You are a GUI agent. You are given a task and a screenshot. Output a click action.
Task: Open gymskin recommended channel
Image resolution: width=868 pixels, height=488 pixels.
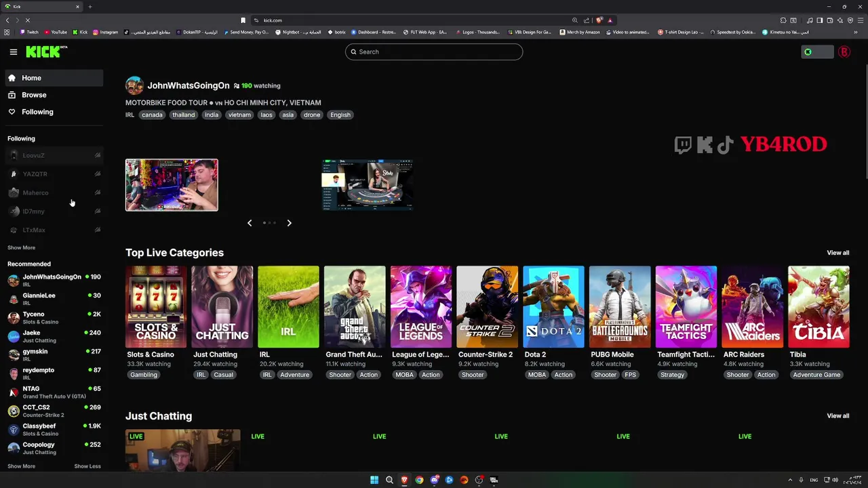(54, 354)
